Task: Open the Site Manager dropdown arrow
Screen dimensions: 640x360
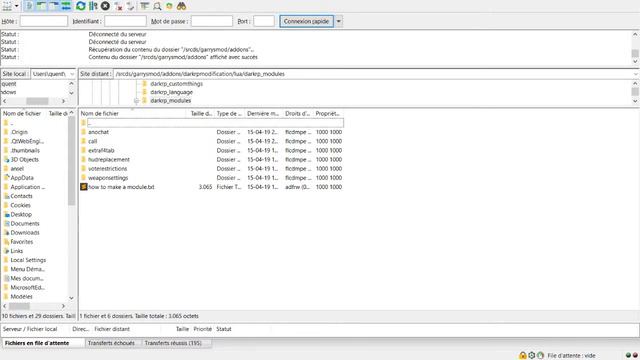Action: click(17, 6)
